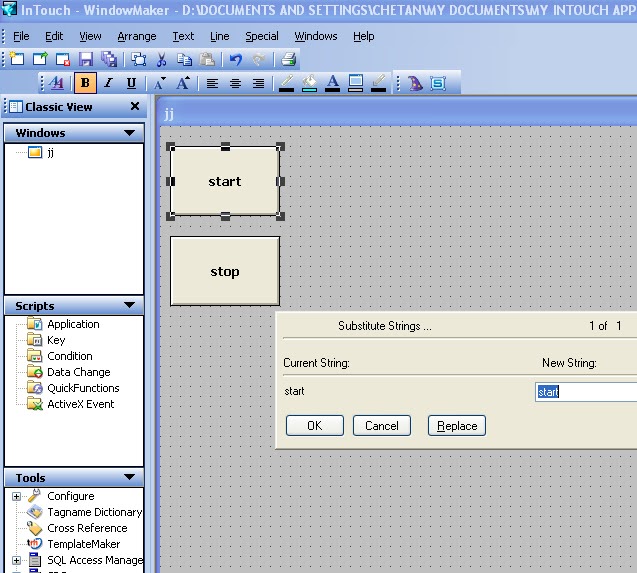This screenshot has width=637, height=573.
Task: Open the Text Color swatch
Action: pyautogui.click(x=332, y=83)
